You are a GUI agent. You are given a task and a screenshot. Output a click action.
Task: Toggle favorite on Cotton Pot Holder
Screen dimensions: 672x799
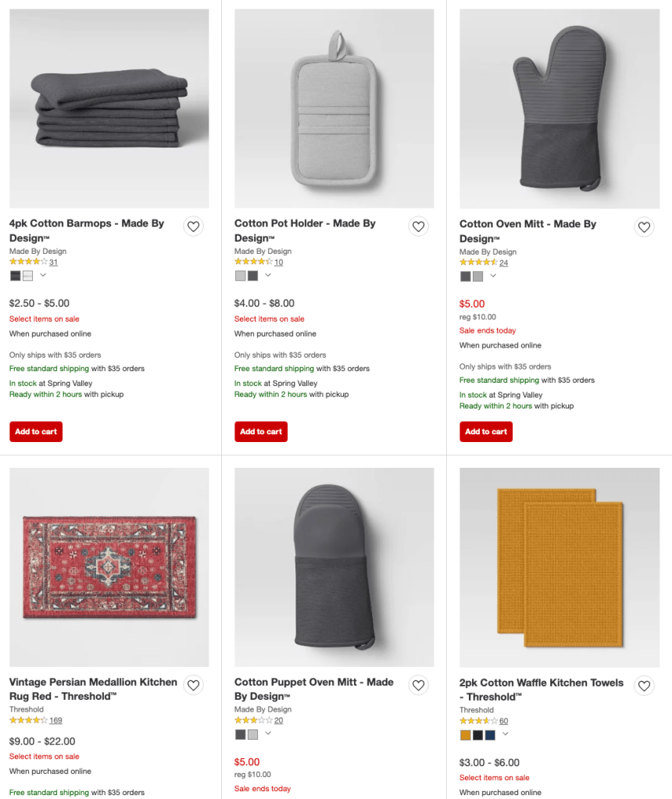(418, 226)
